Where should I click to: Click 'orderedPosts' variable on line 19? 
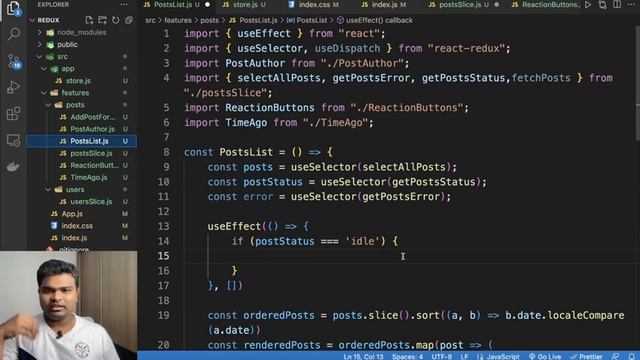[279, 315]
